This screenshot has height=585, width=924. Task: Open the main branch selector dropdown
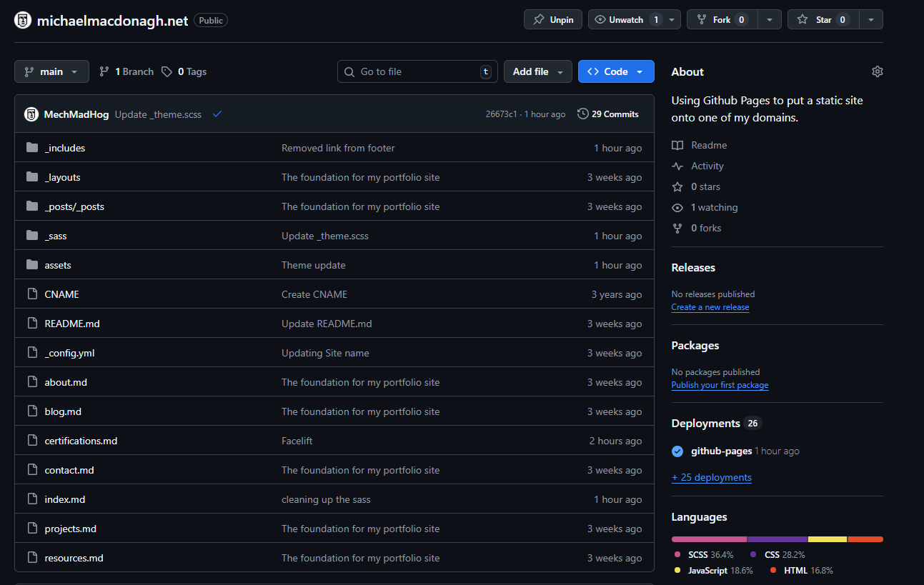pos(51,71)
